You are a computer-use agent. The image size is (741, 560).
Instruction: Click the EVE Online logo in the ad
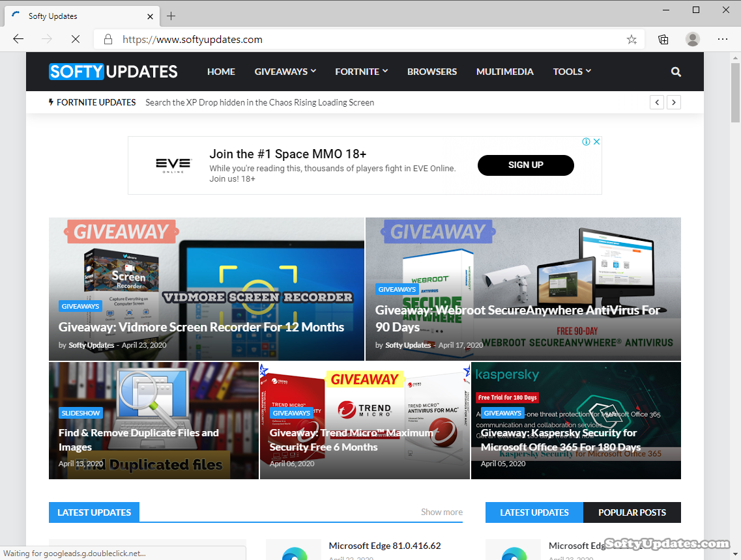pyautogui.click(x=173, y=165)
